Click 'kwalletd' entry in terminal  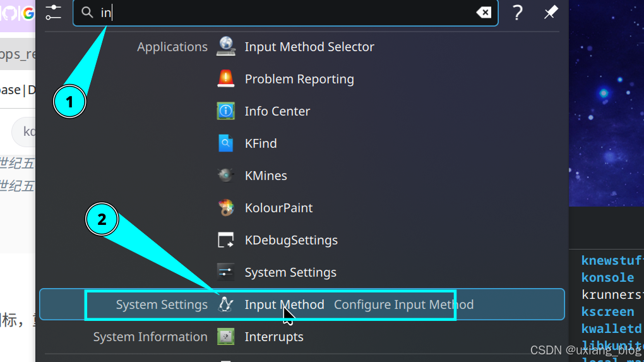pos(611,329)
